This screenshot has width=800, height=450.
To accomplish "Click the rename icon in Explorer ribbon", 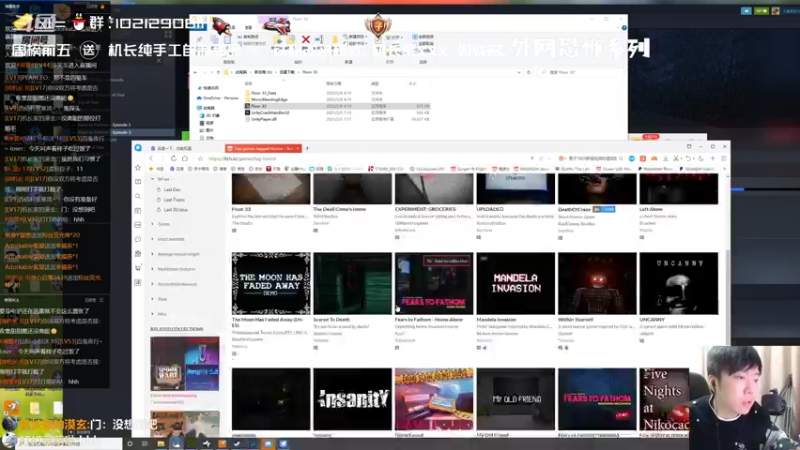I will pyautogui.click(x=319, y=40).
